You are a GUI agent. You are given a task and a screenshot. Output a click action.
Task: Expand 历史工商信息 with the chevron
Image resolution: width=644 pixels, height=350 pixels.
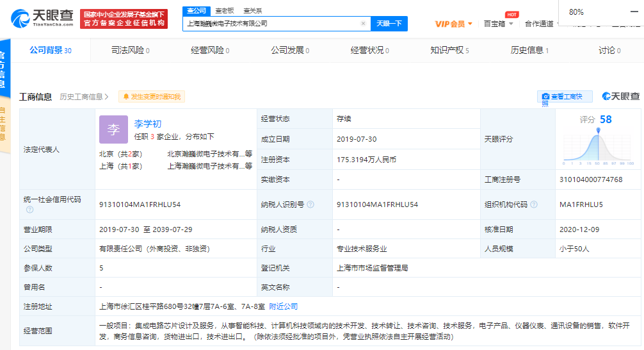click(106, 97)
